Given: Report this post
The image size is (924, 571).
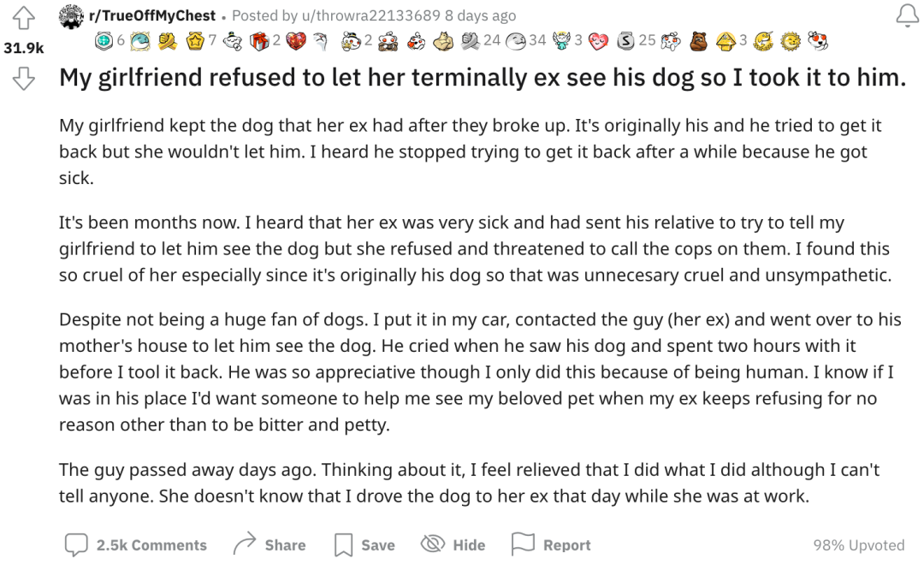Looking at the screenshot, I should [x=550, y=544].
